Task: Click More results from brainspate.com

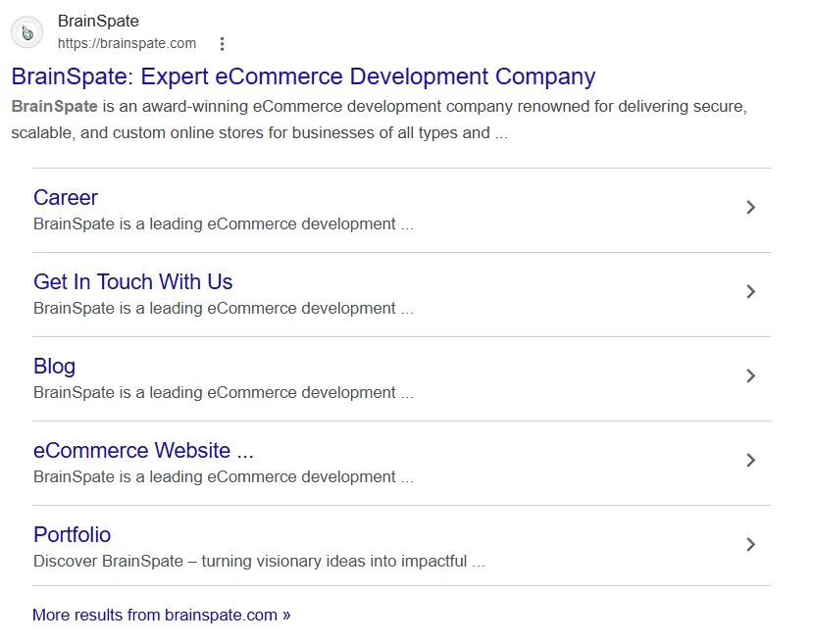Action: 161,615
